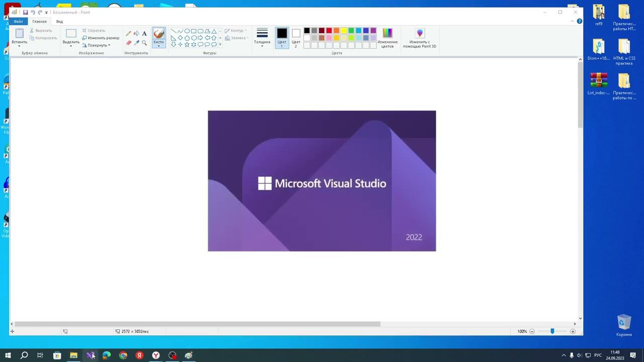
Task: Open the Файл (File) menu
Action: (19, 22)
